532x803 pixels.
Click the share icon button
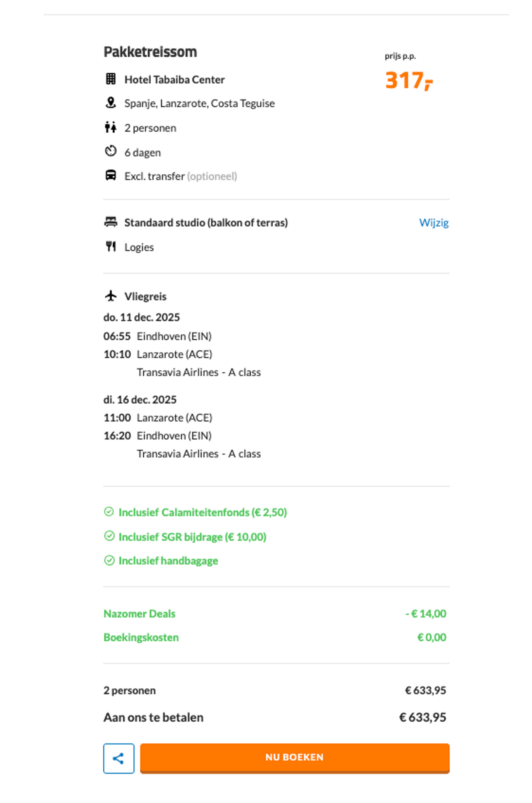(119, 758)
